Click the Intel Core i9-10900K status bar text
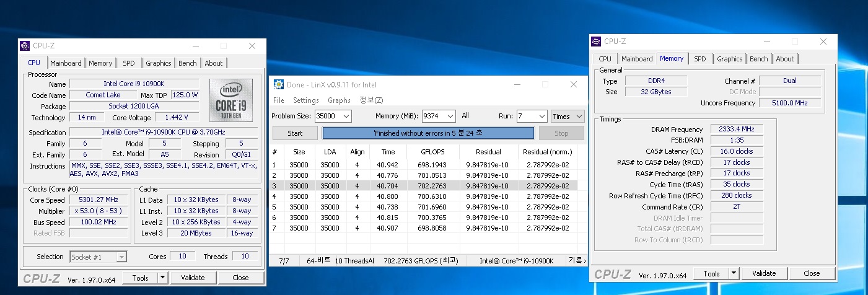 pyautogui.click(x=516, y=261)
